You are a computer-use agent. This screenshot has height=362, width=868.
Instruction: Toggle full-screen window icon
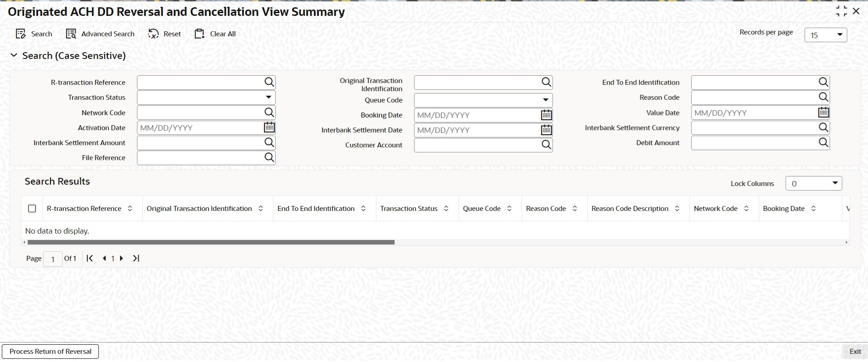point(841,11)
